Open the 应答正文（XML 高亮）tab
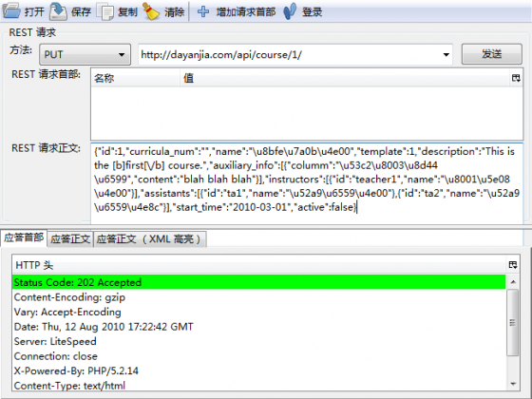Screen dimensions: 532x399 (150, 239)
